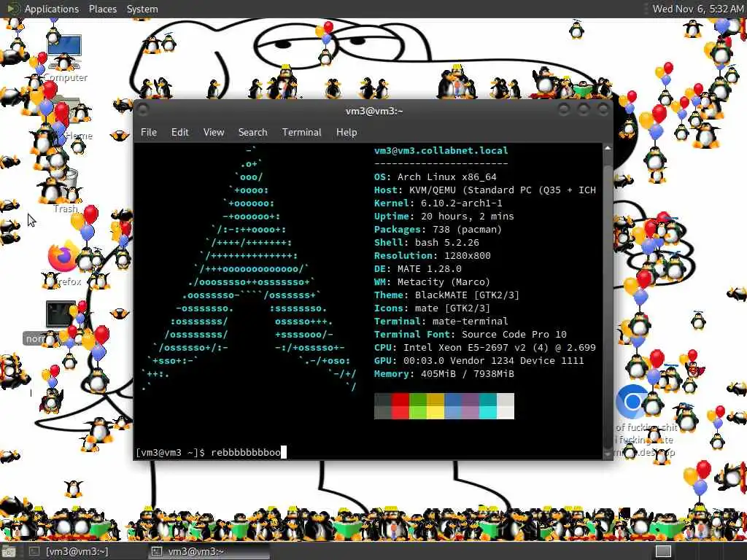
Task: Click the clock showing Wed Nov 6
Action: point(698,9)
